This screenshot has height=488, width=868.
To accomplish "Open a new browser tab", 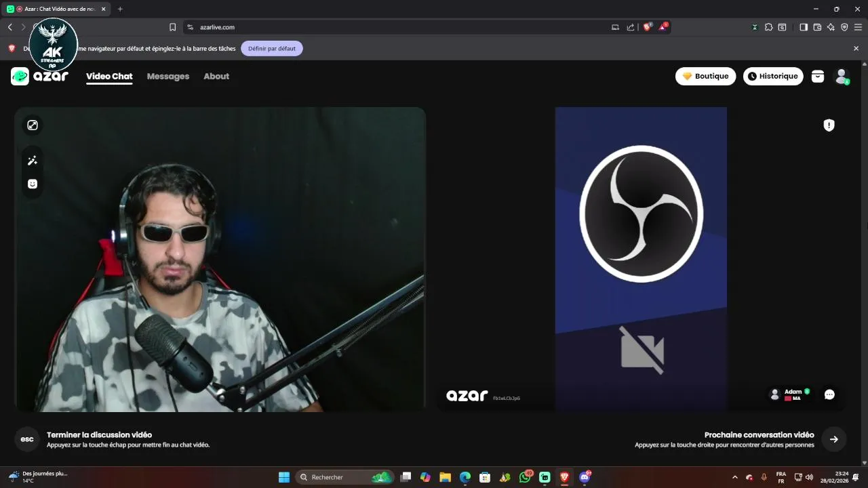I will tap(120, 9).
